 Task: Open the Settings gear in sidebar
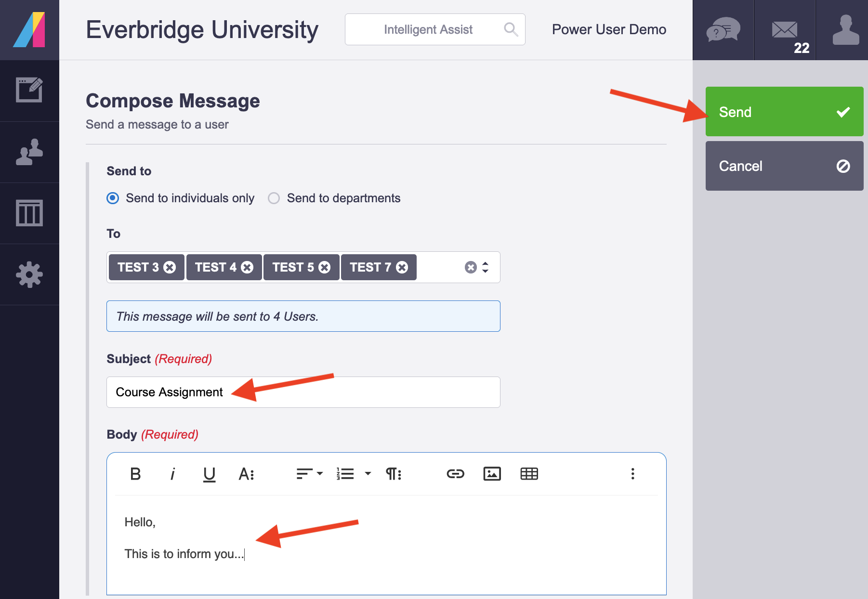click(x=30, y=274)
